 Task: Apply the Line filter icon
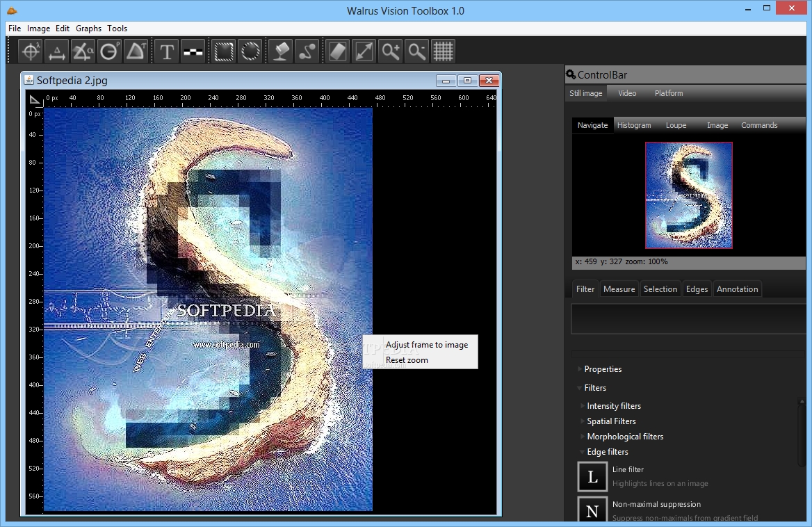[592, 477]
